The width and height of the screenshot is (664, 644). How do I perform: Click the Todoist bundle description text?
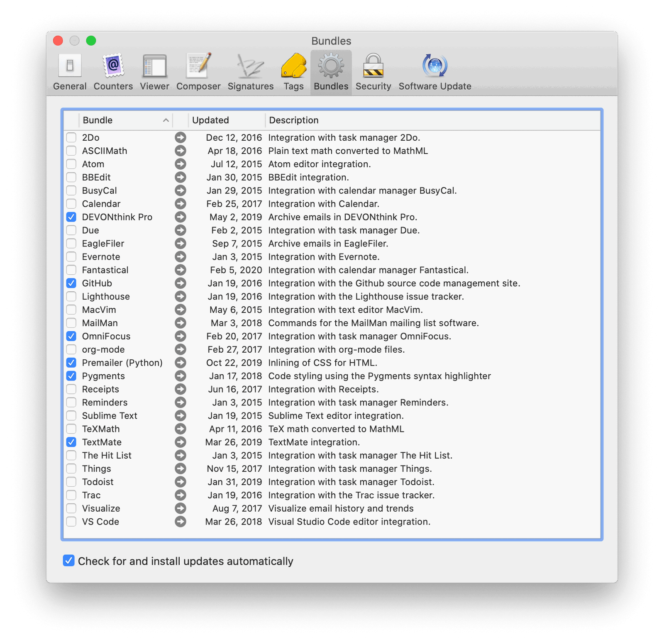[351, 482]
